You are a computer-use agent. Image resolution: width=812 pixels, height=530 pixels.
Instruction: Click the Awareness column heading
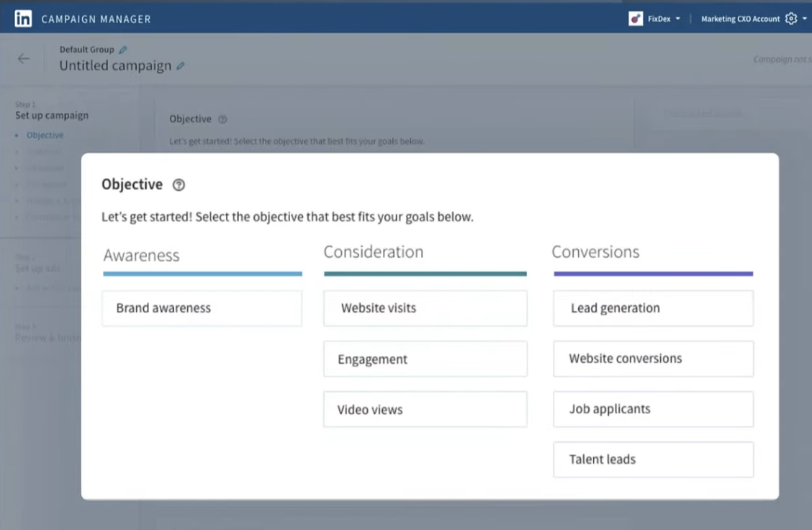(x=141, y=256)
